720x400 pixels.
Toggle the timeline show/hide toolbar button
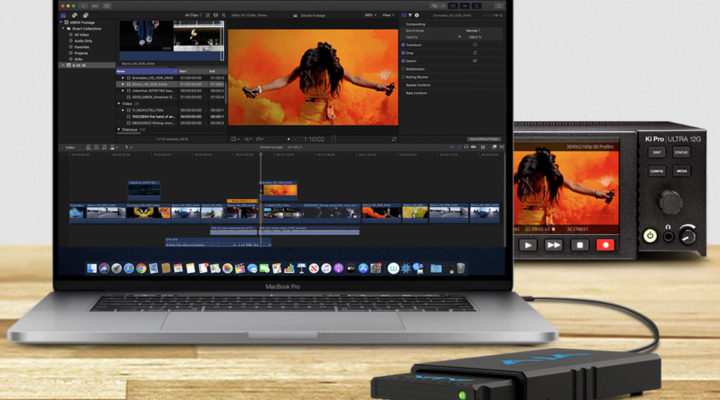465,6
